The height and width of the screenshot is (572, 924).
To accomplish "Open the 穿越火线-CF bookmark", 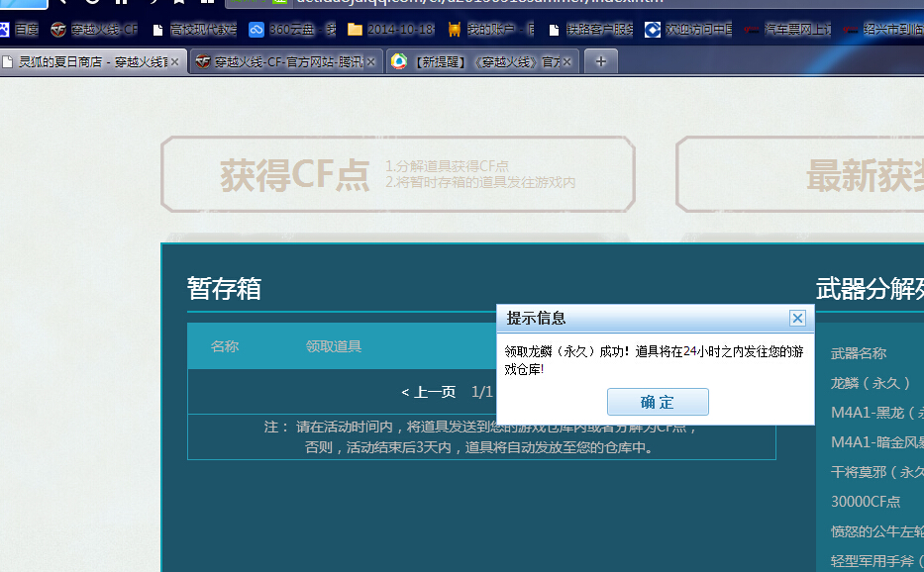I will click(94, 29).
